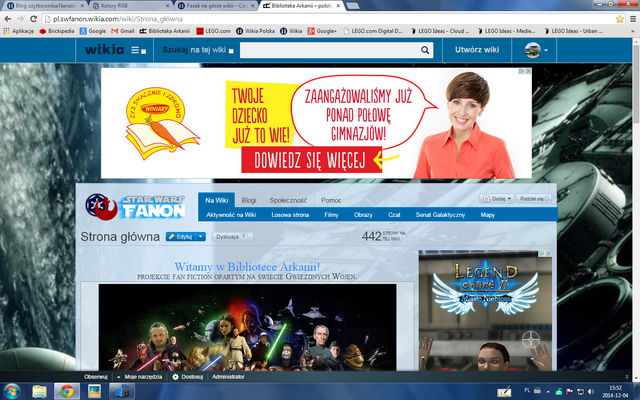
Task: Expand the search scope dropdown
Action: pyautogui.click(x=231, y=51)
